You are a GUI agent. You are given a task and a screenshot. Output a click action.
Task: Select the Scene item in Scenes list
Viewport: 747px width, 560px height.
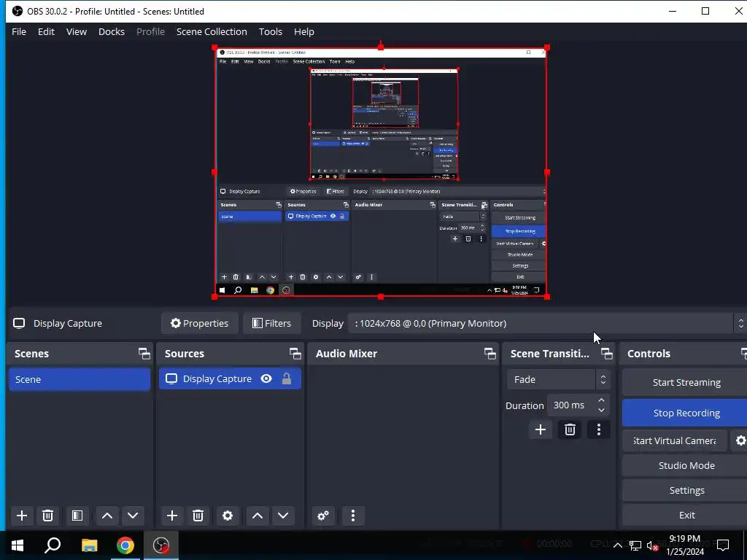tap(80, 379)
